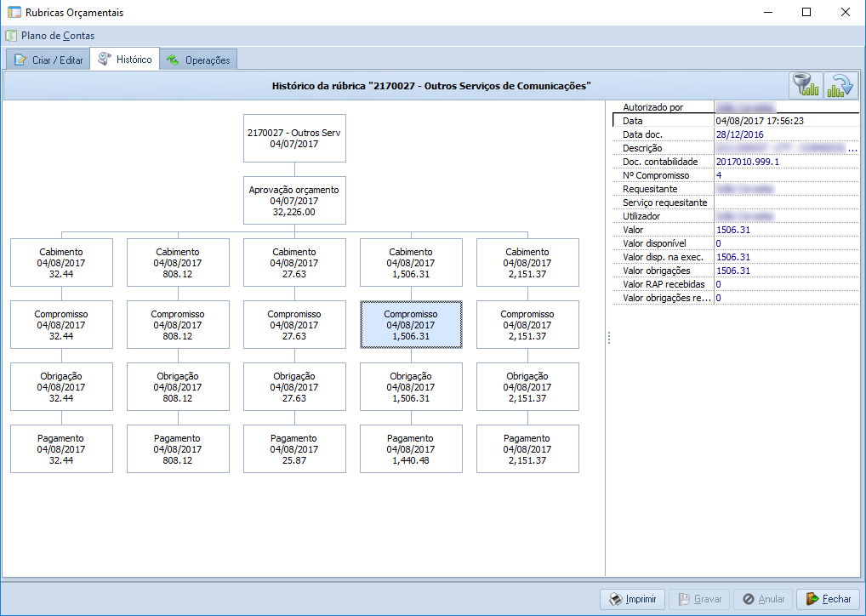The width and height of the screenshot is (866, 616).
Task: Select the Cabimento node with value 808.12
Action: (x=178, y=262)
